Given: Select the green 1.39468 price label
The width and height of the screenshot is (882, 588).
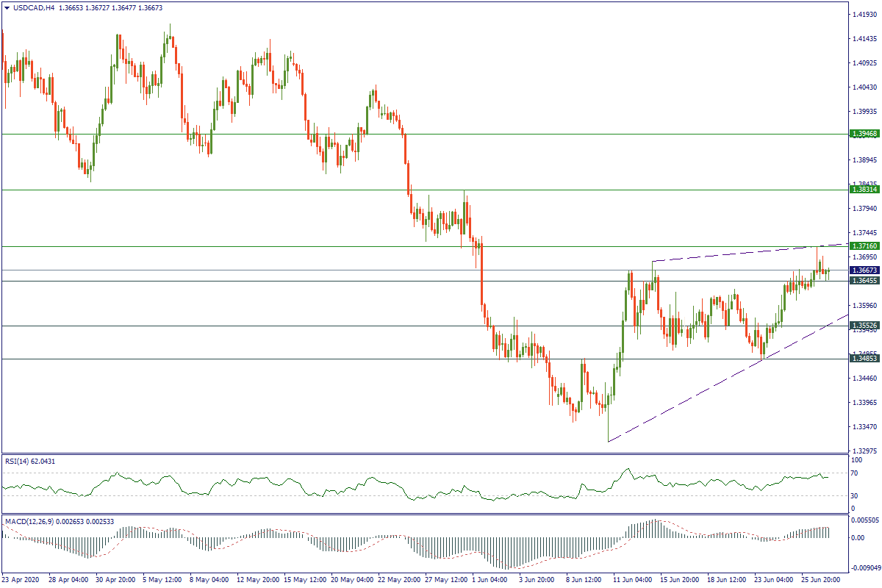Looking at the screenshot, I should pyautogui.click(x=864, y=134).
